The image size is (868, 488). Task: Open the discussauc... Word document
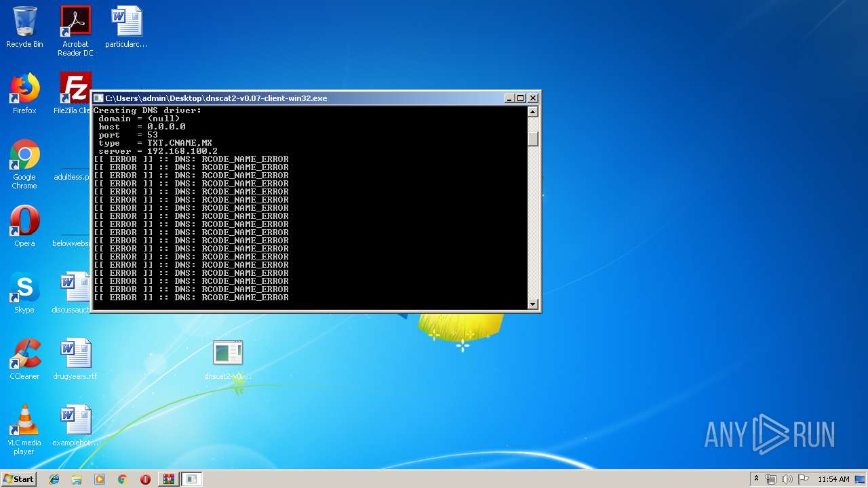pos(71,293)
